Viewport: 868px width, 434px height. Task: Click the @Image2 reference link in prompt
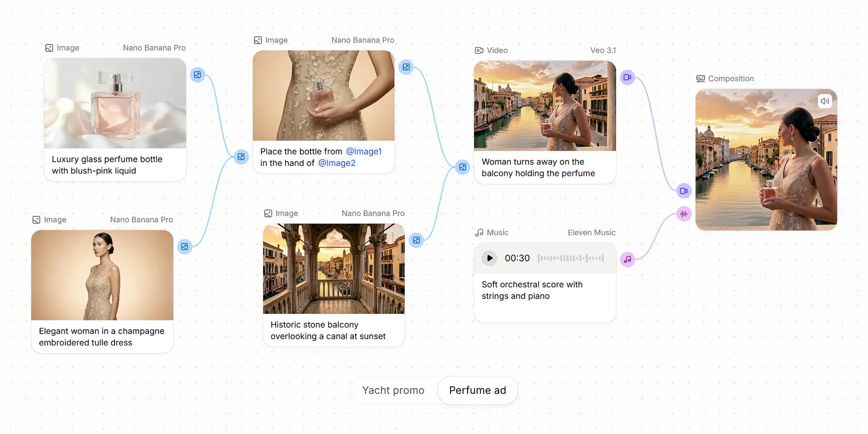pyautogui.click(x=337, y=163)
